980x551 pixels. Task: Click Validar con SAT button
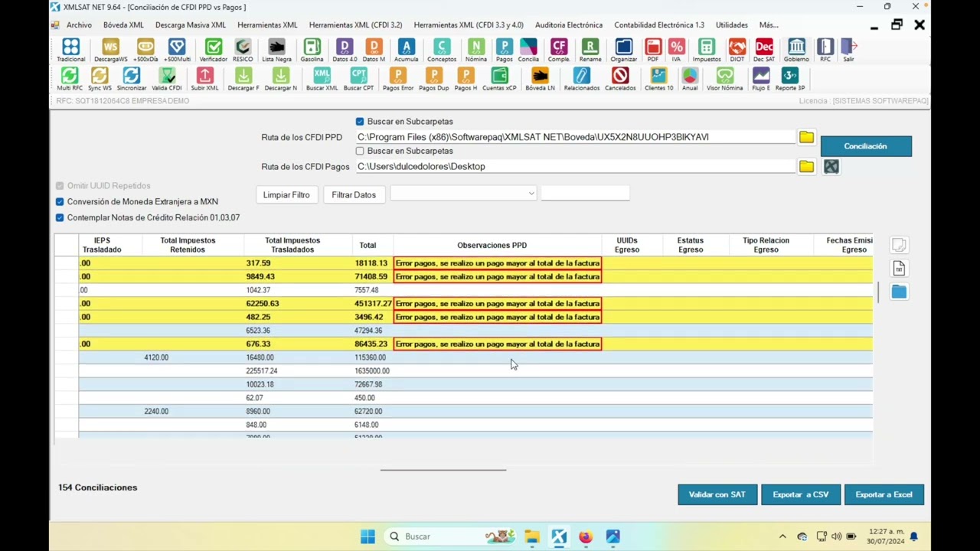click(717, 494)
